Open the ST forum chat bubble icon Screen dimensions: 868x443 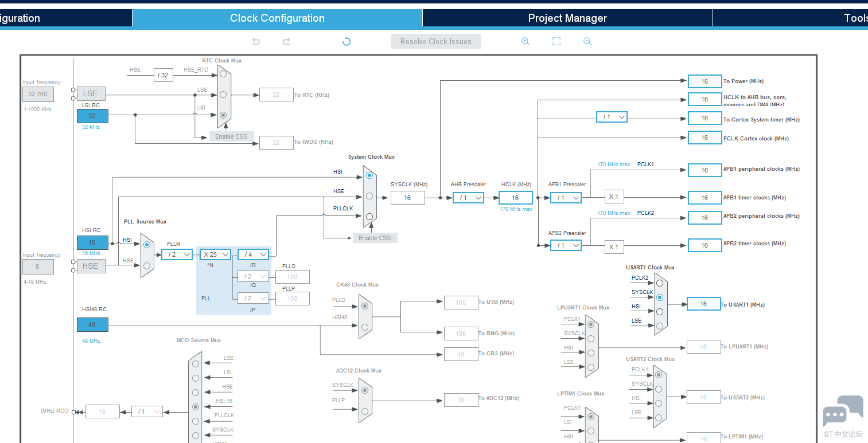point(843,411)
